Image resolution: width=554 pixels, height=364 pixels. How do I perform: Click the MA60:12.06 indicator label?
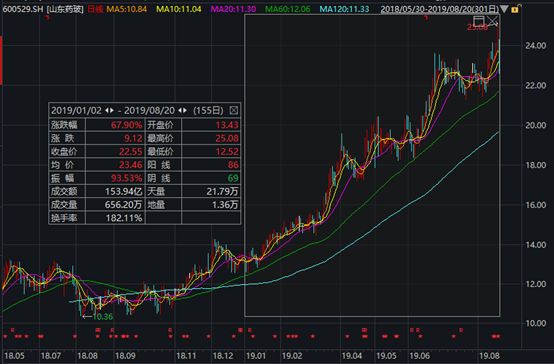point(288,9)
